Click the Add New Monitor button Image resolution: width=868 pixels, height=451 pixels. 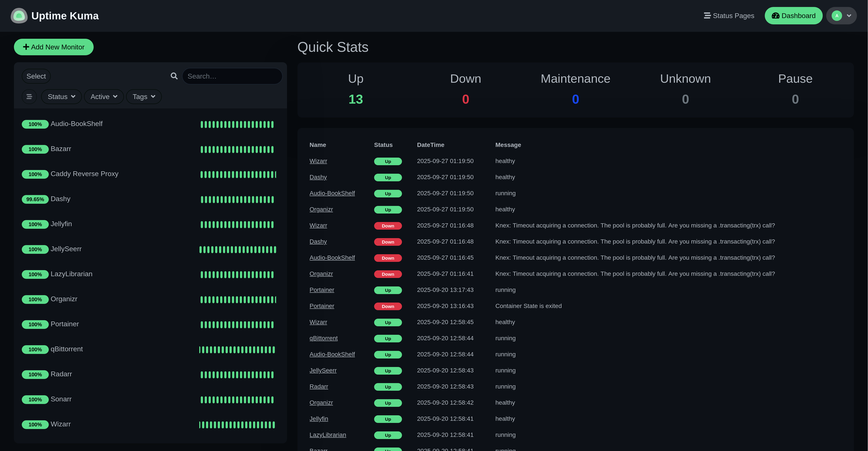53,47
